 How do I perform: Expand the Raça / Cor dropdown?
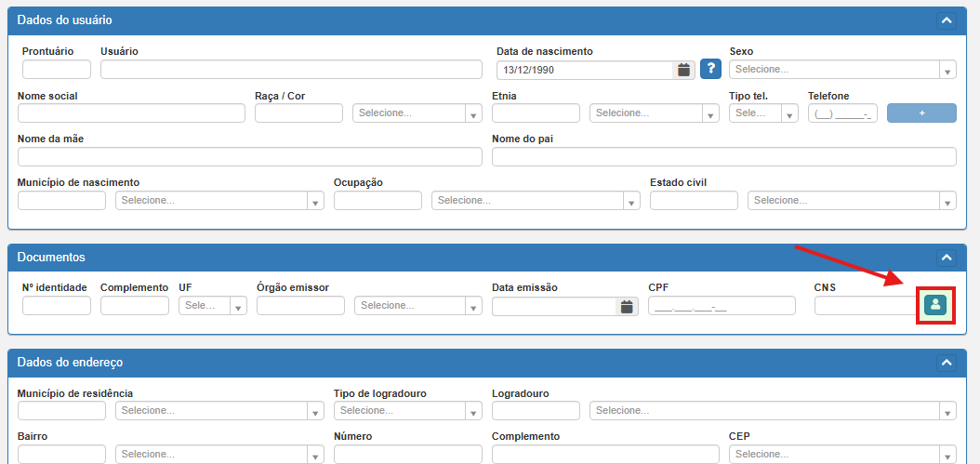tap(417, 113)
